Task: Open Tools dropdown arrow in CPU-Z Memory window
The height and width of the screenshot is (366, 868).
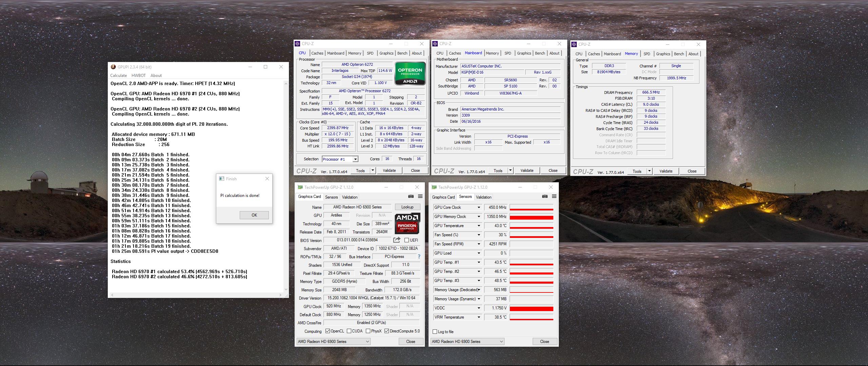Action: click(x=649, y=171)
